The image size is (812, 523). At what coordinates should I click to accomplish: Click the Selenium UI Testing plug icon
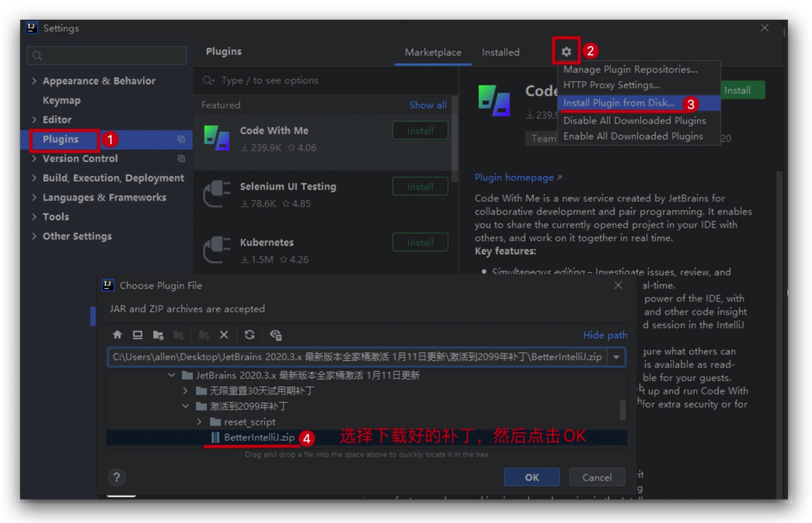point(217,194)
